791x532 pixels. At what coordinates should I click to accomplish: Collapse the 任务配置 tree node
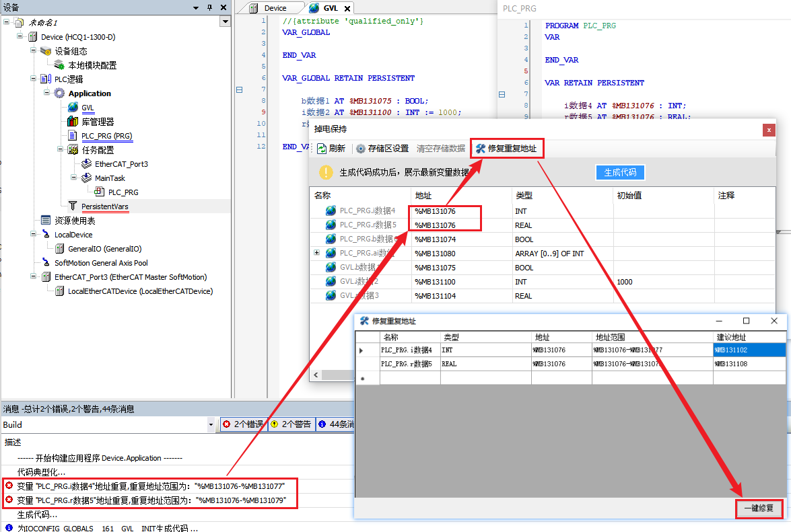[60, 150]
